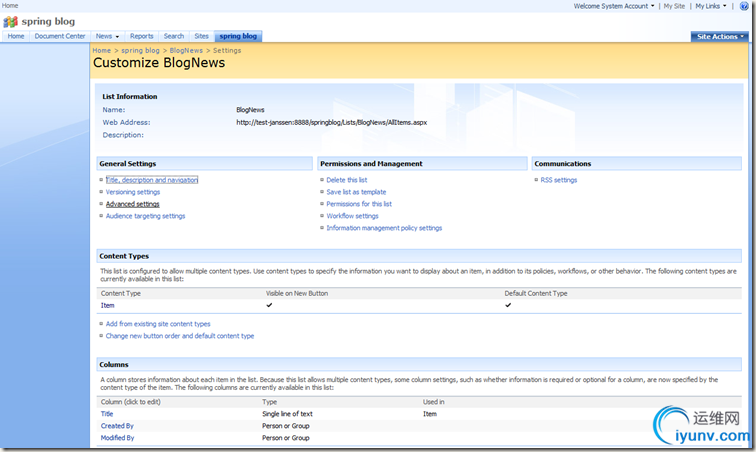The height and width of the screenshot is (452, 756).
Task: Select the Sites tab
Action: (x=202, y=36)
